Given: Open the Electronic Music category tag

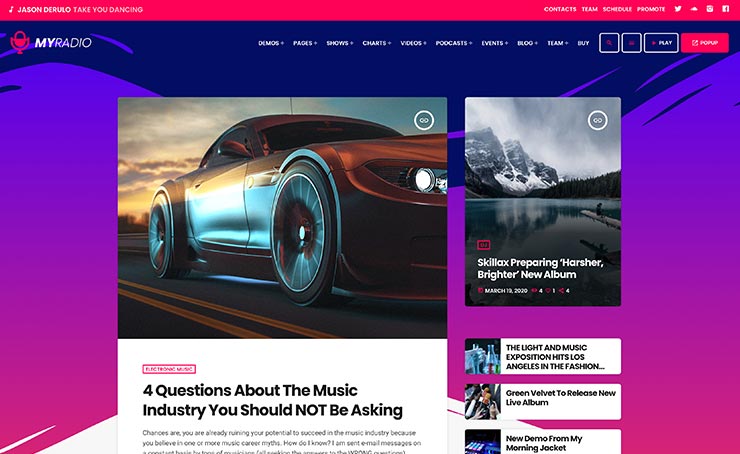Looking at the screenshot, I should 169,369.
